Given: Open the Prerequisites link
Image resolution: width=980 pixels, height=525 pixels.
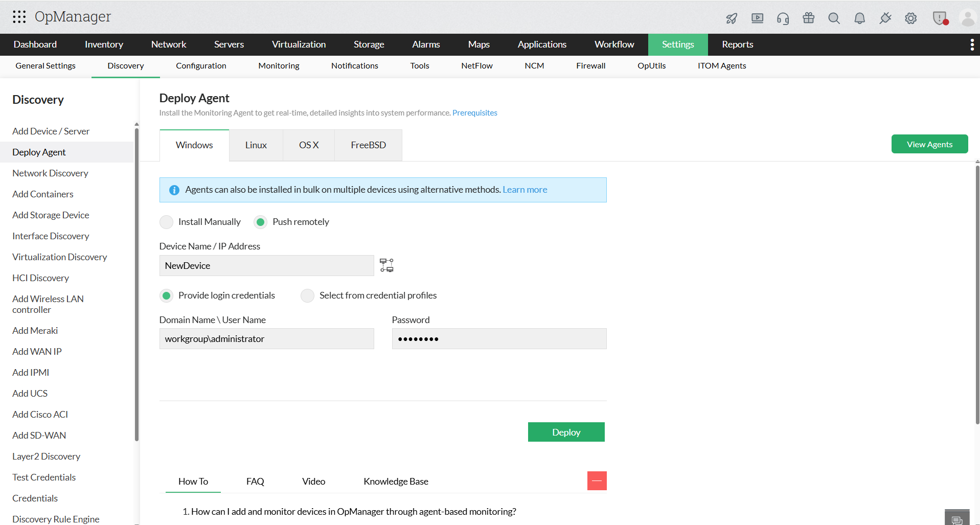Looking at the screenshot, I should pyautogui.click(x=474, y=113).
